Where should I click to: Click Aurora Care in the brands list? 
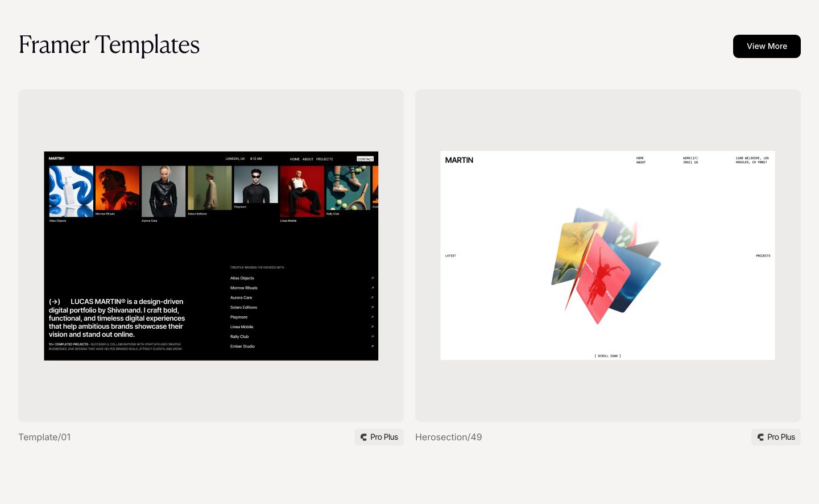[x=241, y=298]
